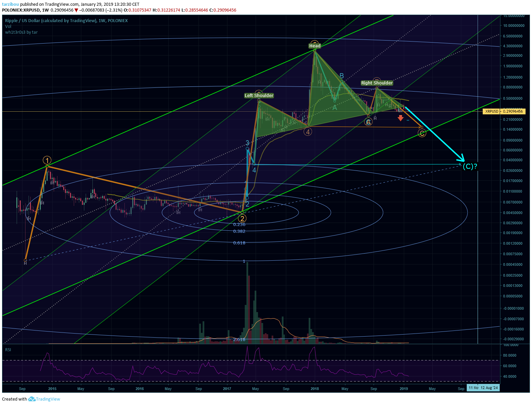Click the blue sub-wave 3 label
The image size is (532, 405).
(247, 143)
